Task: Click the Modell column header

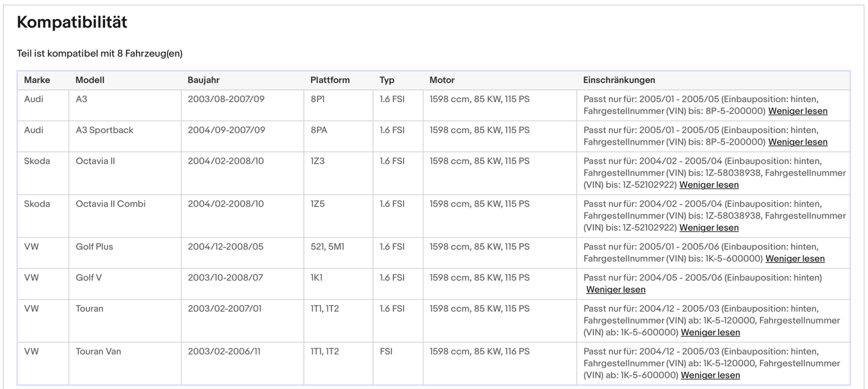Action: (90, 80)
